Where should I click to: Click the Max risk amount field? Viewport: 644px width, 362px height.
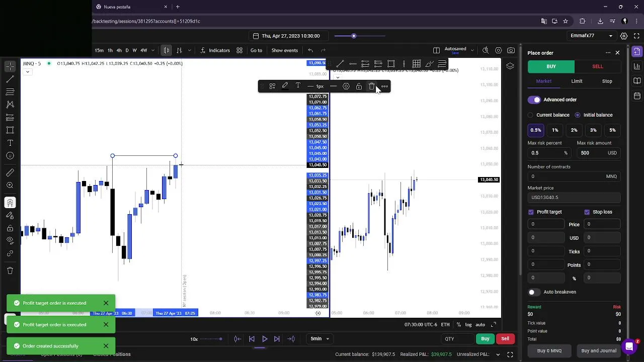599,153
